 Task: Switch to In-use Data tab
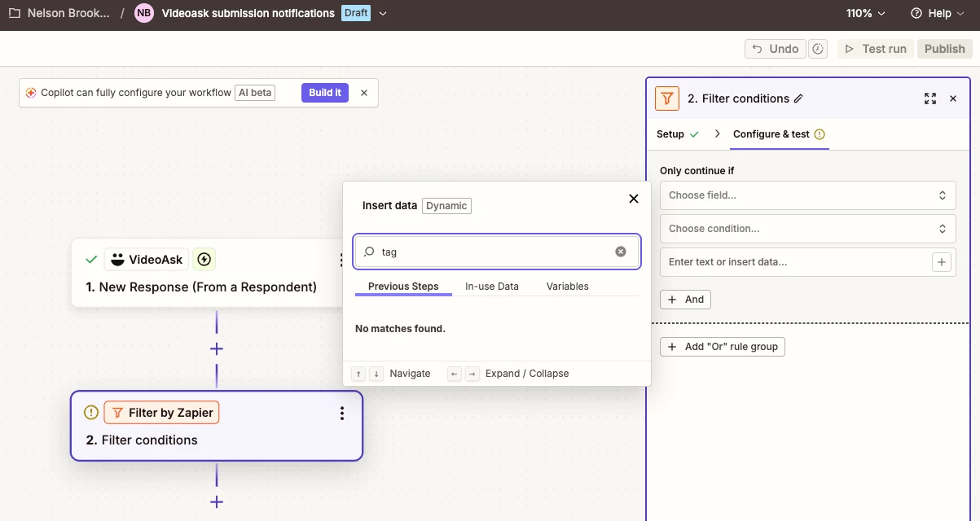click(x=492, y=287)
